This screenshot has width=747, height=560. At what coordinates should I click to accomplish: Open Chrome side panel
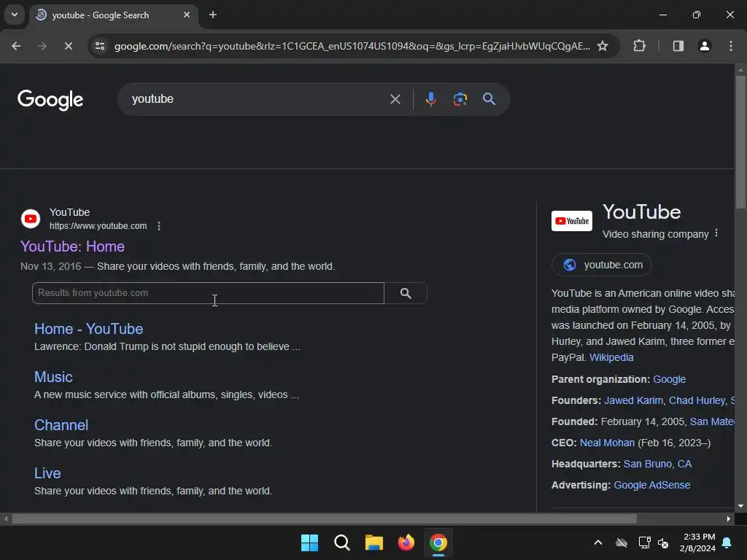coord(678,46)
